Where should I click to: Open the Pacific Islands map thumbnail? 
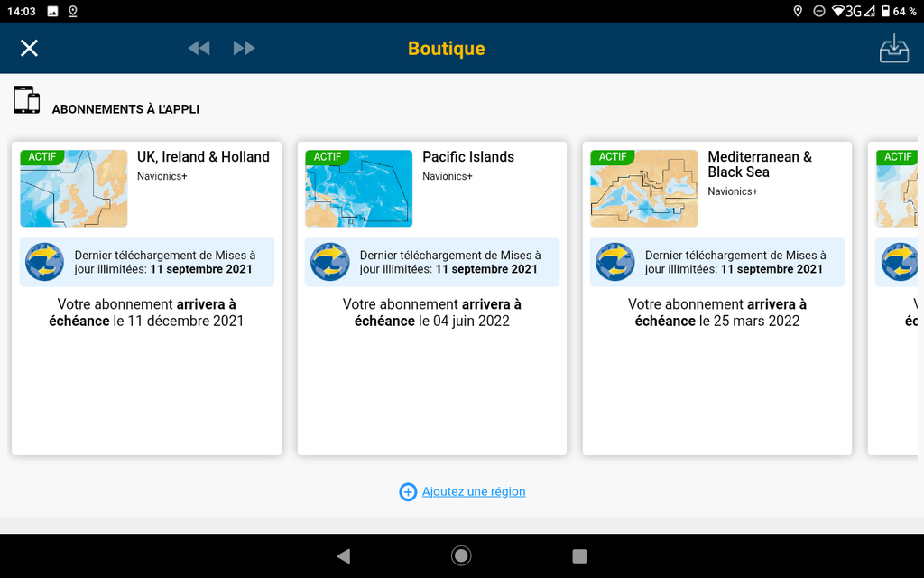(x=359, y=189)
